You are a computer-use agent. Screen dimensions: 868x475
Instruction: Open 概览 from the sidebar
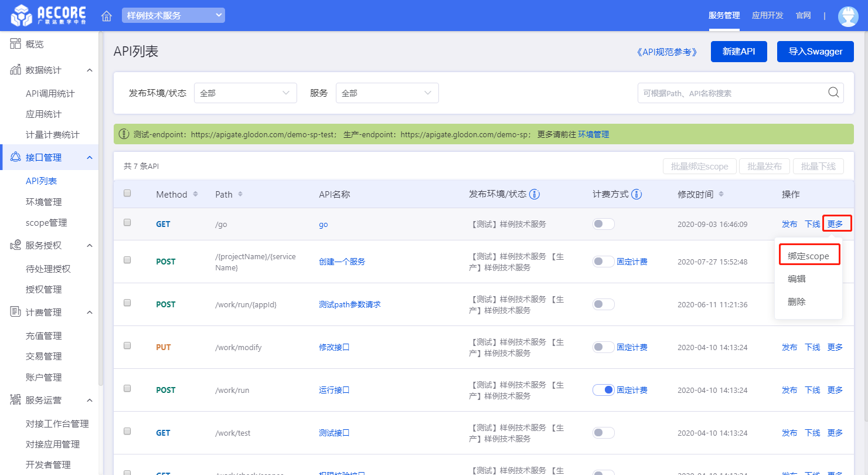click(35, 44)
